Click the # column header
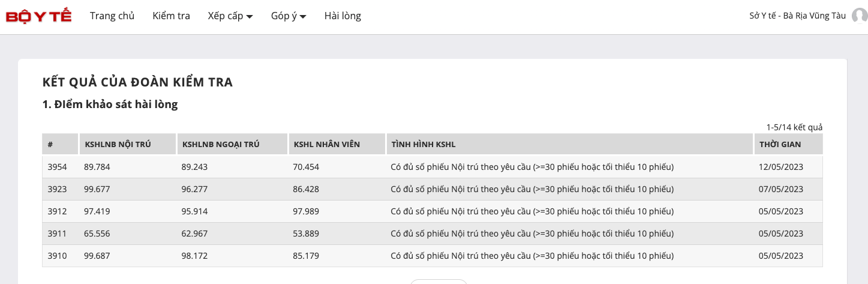This screenshot has width=868, height=284. (x=51, y=145)
